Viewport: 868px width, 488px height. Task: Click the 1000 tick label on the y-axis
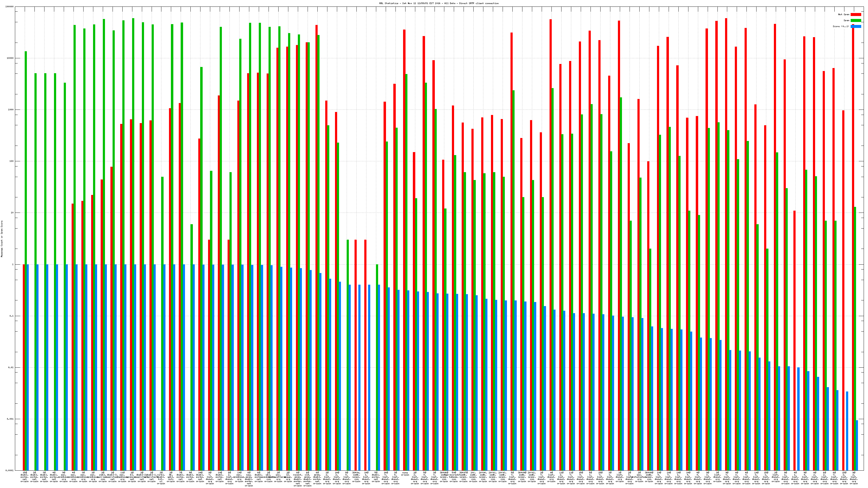[11, 110]
